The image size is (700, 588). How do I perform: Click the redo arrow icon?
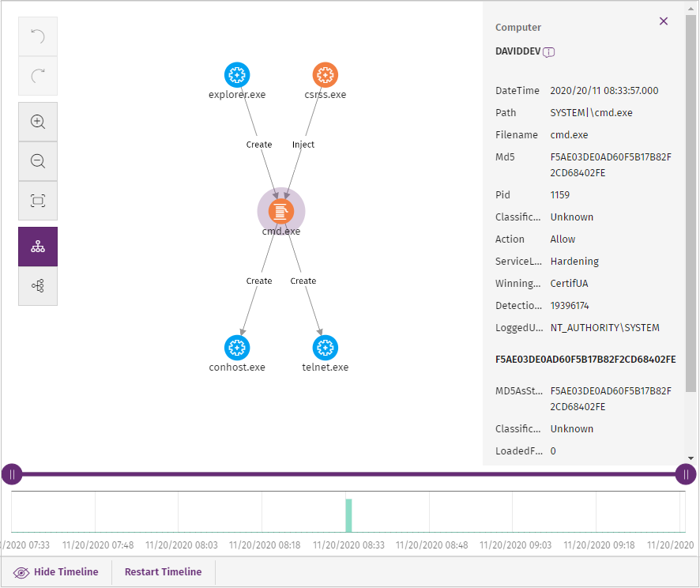tap(37, 75)
